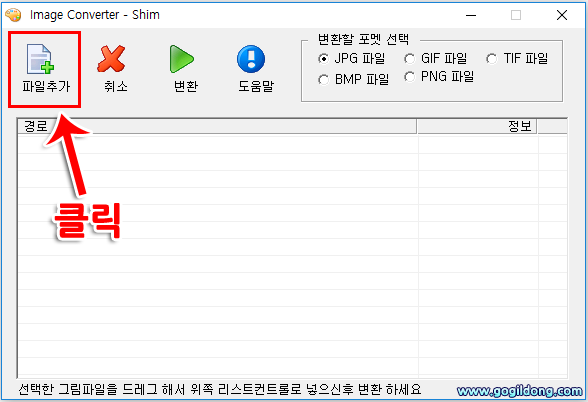588x402 pixels.
Task: Open help via the blue 도움말 icon
Action: pos(251,59)
